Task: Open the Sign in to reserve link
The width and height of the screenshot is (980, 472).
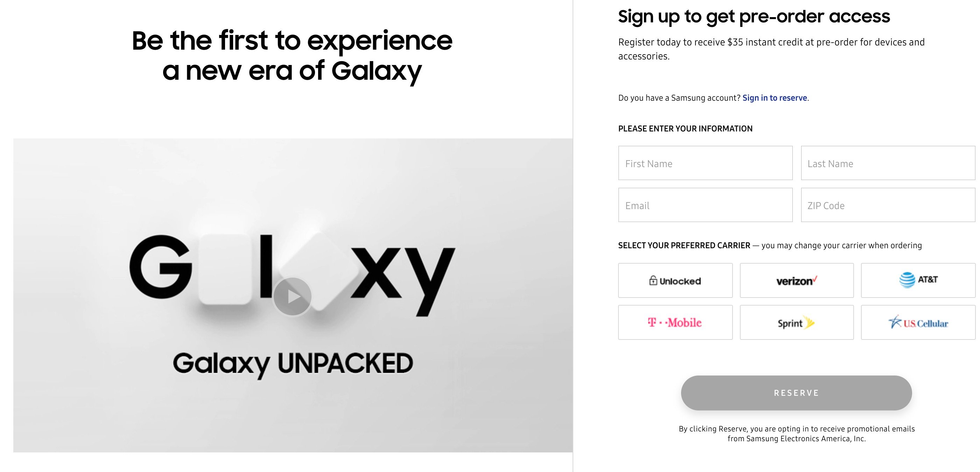Action: [775, 98]
